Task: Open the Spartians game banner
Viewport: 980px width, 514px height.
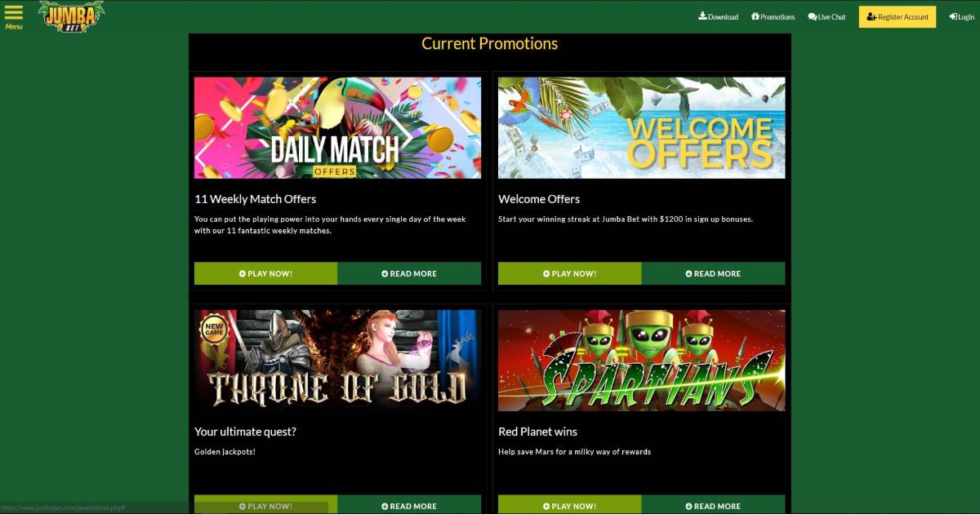Action: click(642, 360)
